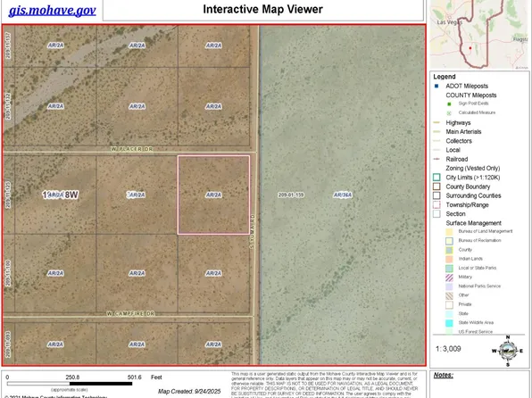
Task: Click the Bureau of Land Management swatch
Action: tap(449, 232)
